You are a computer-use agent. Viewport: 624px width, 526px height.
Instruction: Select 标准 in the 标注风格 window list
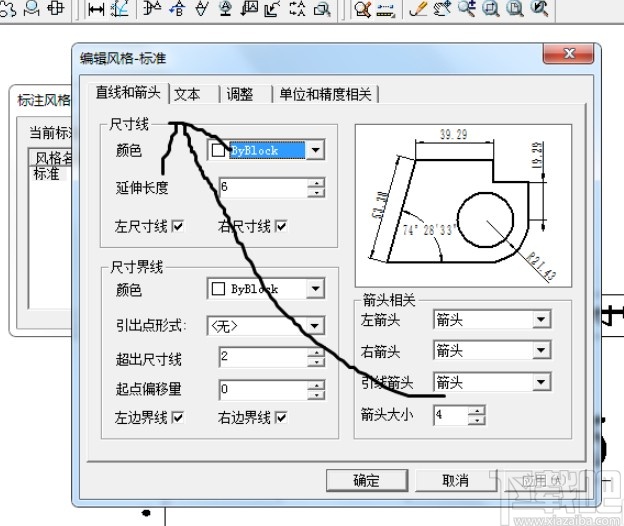[47, 174]
